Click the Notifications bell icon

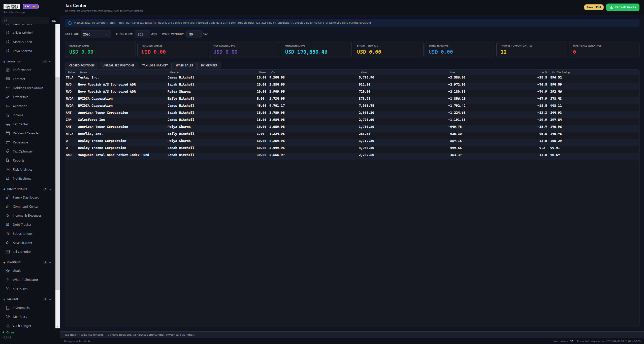coord(8,178)
